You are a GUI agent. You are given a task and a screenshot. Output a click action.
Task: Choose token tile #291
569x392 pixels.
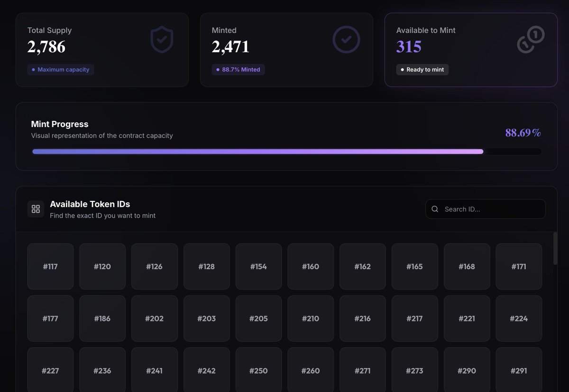point(519,370)
